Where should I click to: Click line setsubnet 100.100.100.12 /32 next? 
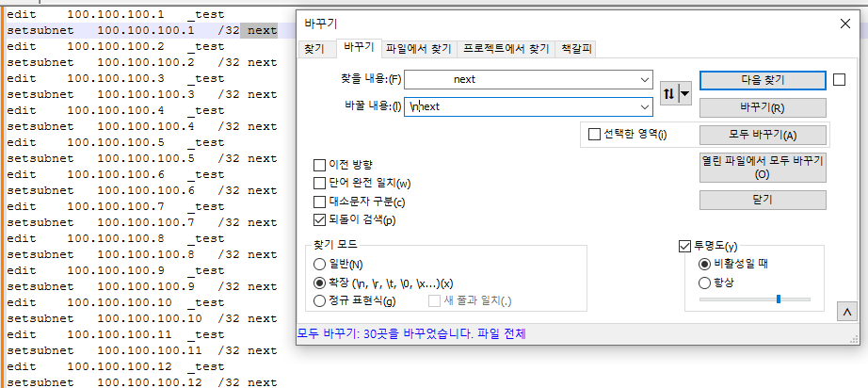142,382
